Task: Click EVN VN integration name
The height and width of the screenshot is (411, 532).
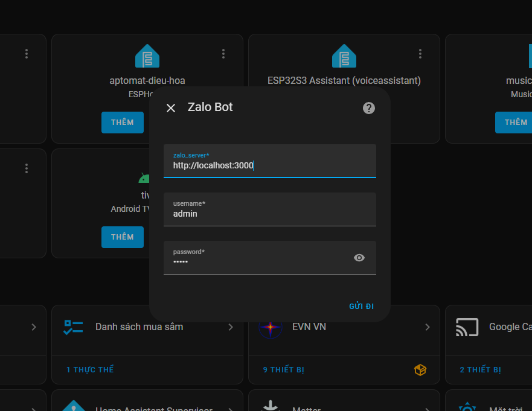Action: click(309, 327)
